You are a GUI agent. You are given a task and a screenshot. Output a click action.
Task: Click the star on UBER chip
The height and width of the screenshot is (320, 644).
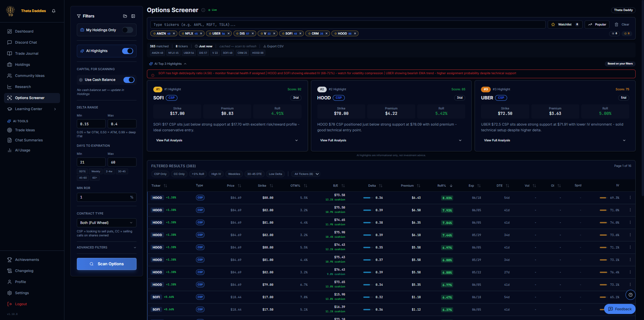click(x=210, y=34)
